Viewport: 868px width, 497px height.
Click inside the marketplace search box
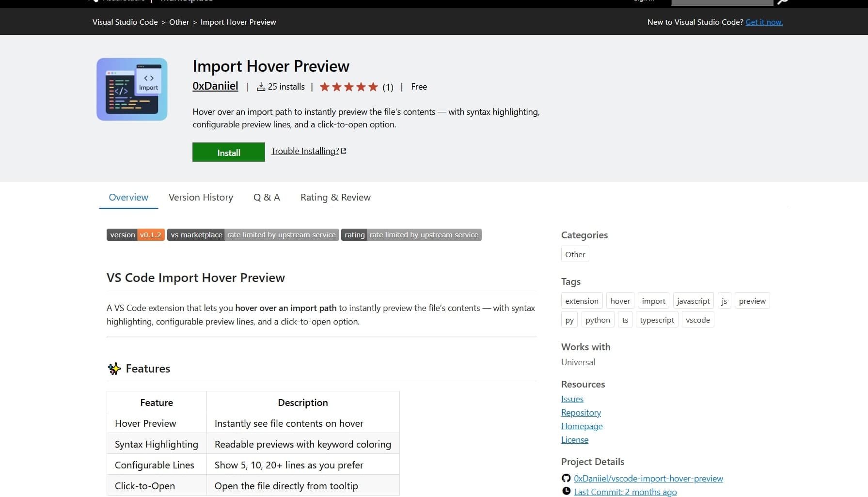(721, 1)
